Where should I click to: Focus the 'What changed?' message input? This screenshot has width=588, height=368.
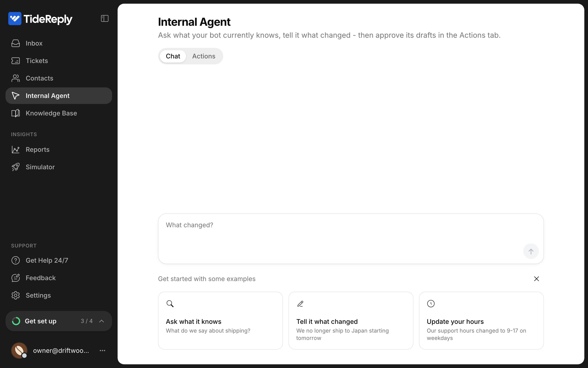(x=351, y=239)
